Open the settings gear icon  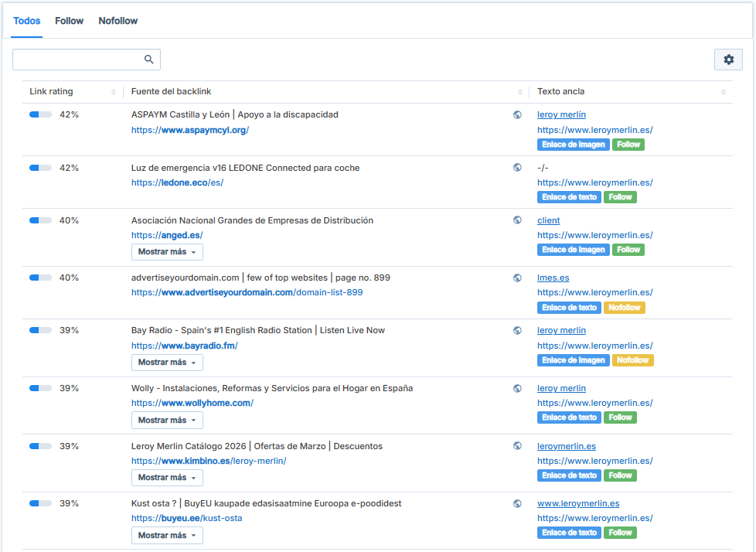point(728,59)
